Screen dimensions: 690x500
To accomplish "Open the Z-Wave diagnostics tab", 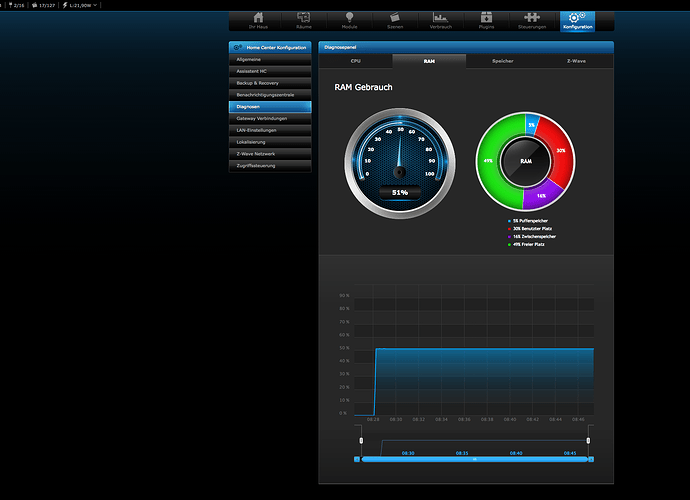I will point(576,61).
